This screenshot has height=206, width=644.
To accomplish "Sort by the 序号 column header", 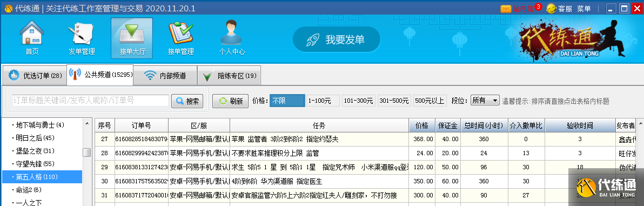I will coord(105,126).
